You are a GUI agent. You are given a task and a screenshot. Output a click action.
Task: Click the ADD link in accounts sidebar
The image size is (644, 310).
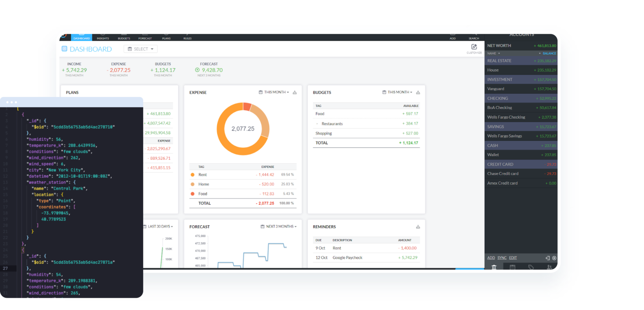[x=491, y=258]
